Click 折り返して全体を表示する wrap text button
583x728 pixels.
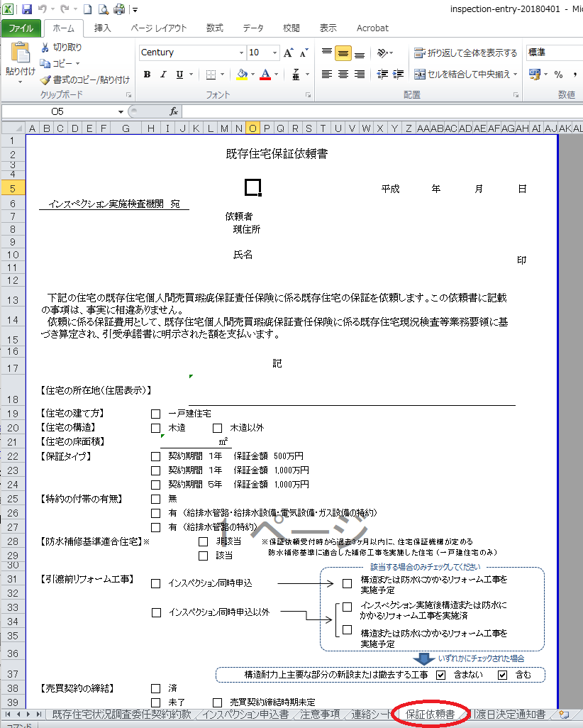click(x=466, y=53)
